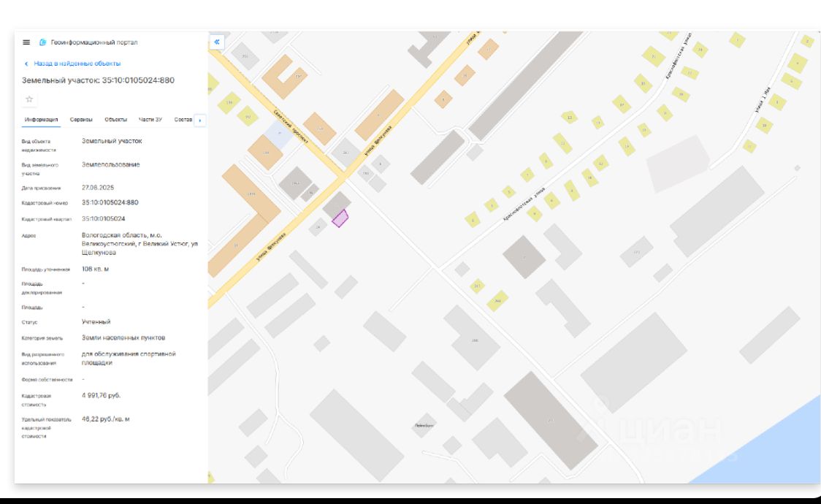This screenshot has width=821, height=504.
Task: Click the Вид разрешенного использования label
Action: (43, 359)
